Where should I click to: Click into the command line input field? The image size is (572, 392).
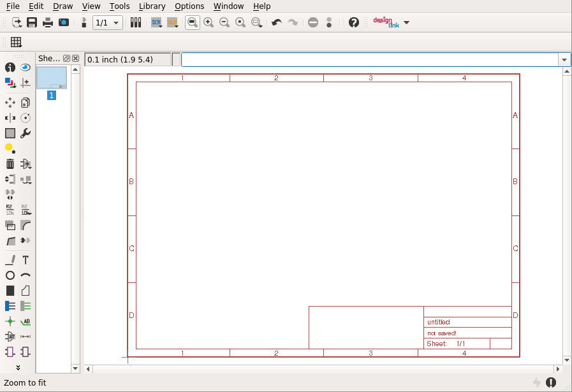point(369,59)
